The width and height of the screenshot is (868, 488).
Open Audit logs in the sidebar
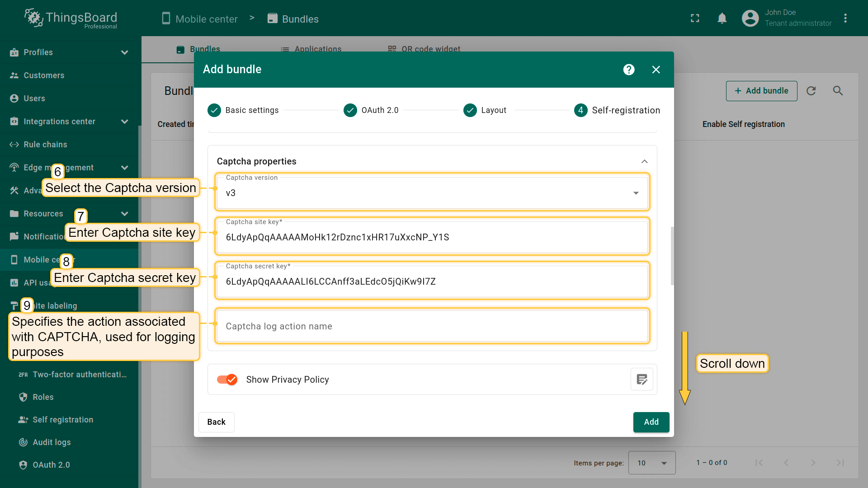click(x=52, y=442)
